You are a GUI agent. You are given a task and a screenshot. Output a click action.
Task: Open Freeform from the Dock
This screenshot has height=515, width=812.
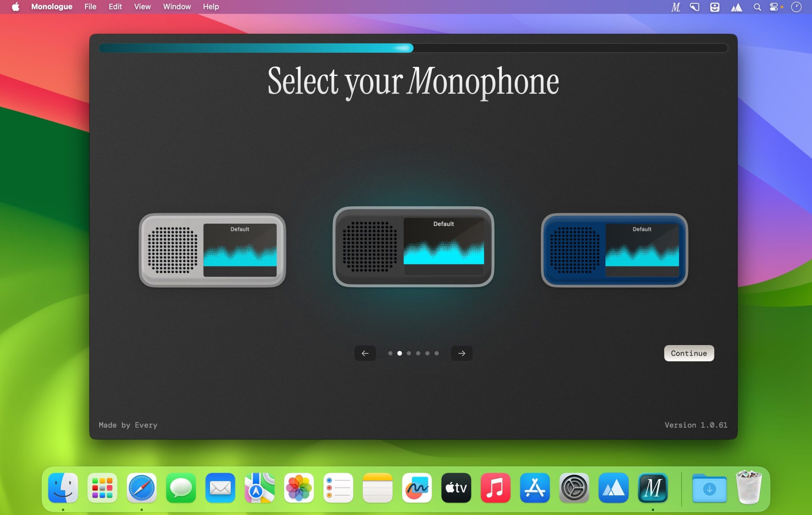417,488
